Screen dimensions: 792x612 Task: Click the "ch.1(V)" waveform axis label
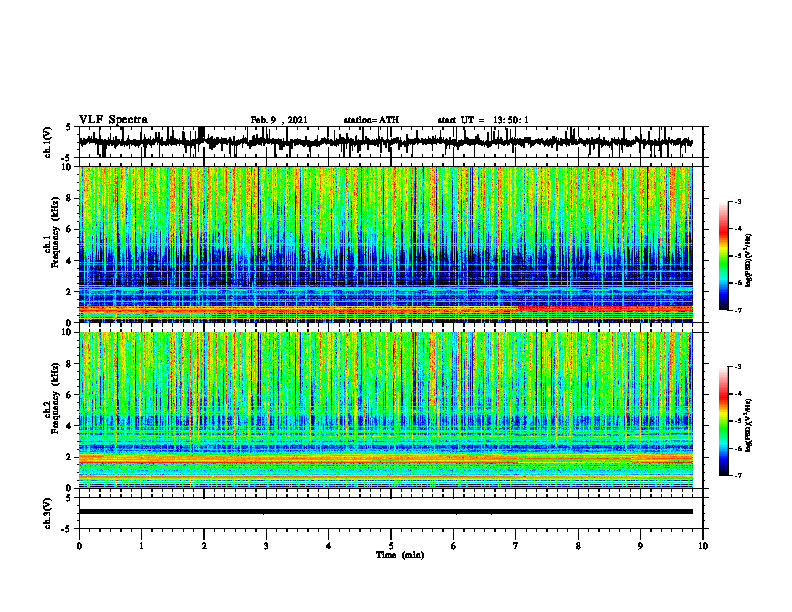coord(48,142)
